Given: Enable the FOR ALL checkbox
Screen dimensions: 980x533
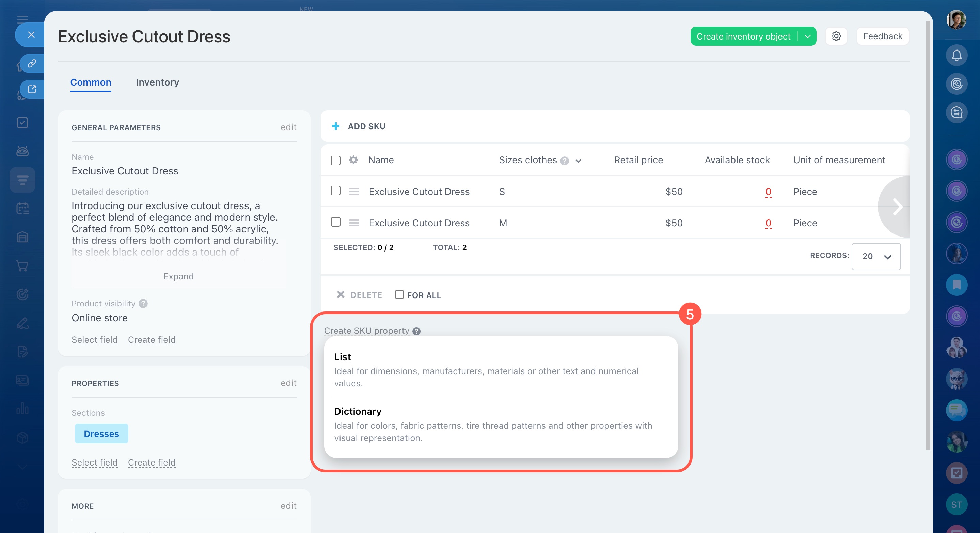Looking at the screenshot, I should 399,295.
